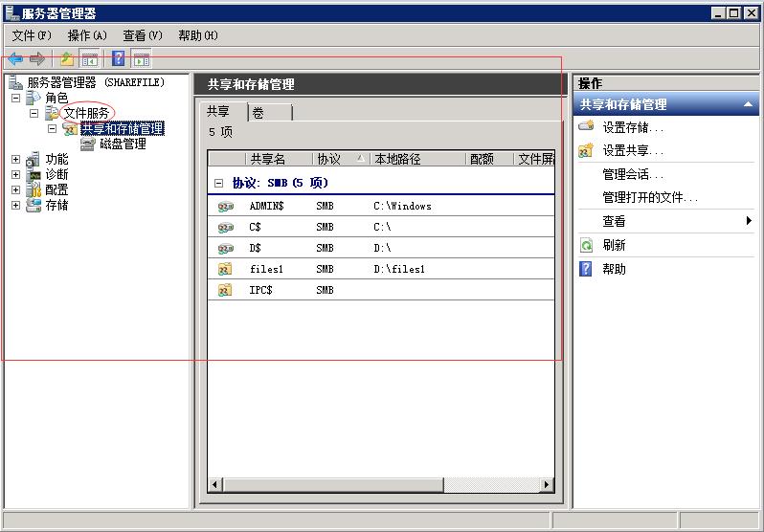The width and height of the screenshot is (764, 532).
Task: Click the server icon beside 服务器管理器 (SHAREFILE)
Action: (x=15, y=82)
